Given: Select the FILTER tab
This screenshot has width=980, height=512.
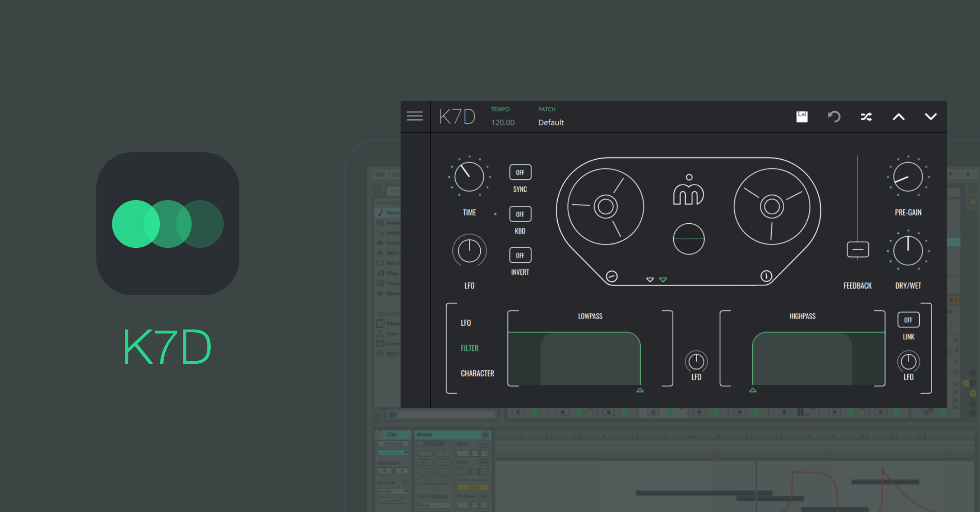Looking at the screenshot, I should (x=470, y=348).
